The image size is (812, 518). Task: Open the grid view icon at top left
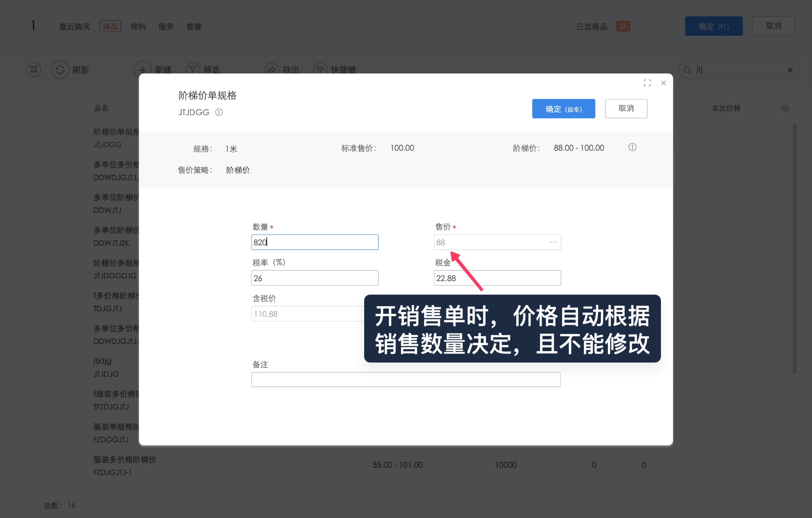(x=34, y=69)
